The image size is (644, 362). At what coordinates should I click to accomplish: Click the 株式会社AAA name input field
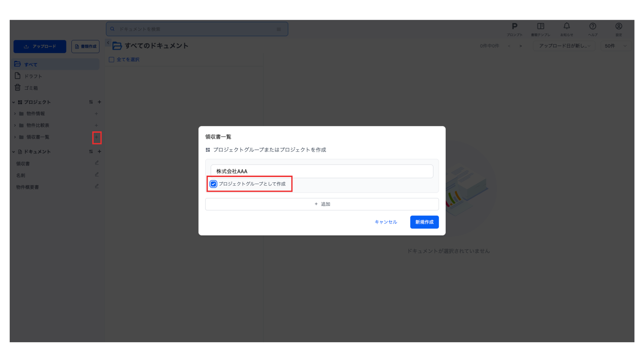(322, 171)
